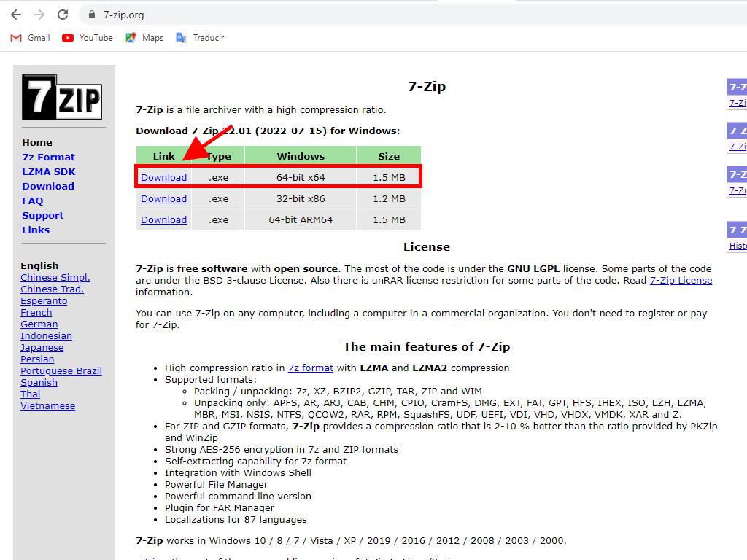Screen dimensions: 747x560
Task: Open the Traducir bookmark
Action: (x=200, y=38)
